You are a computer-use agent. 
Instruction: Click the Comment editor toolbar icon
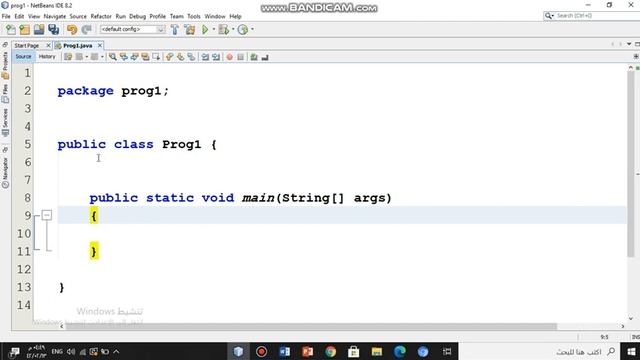[x=254, y=57]
